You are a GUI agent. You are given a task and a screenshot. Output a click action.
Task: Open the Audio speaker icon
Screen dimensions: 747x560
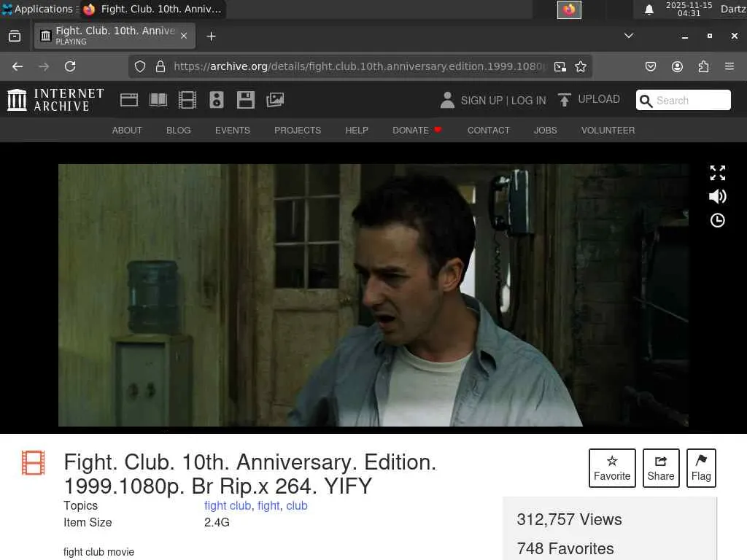(x=216, y=100)
